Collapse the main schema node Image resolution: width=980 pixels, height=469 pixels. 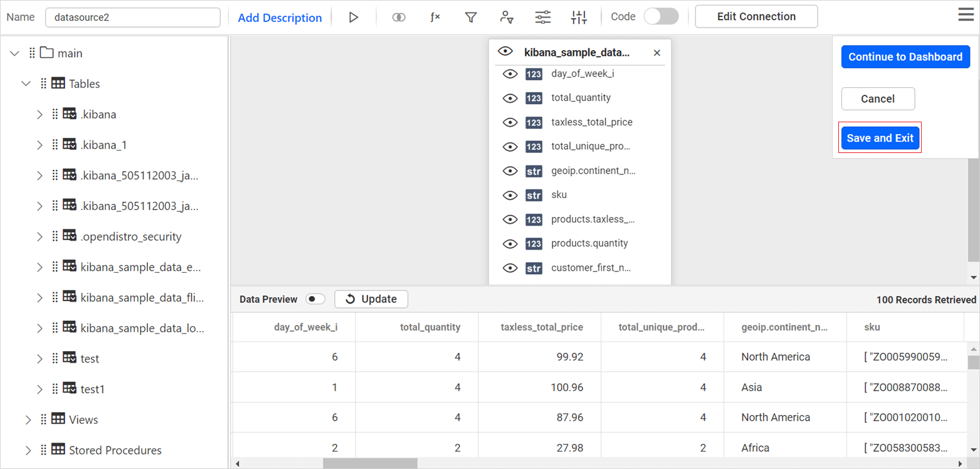click(x=15, y=53)
